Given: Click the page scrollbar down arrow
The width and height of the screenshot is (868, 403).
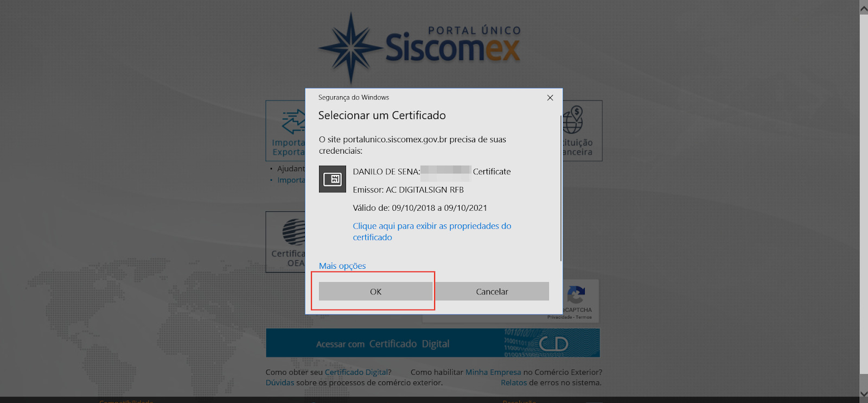Looking at the screenshot, I should pos(864,394).
